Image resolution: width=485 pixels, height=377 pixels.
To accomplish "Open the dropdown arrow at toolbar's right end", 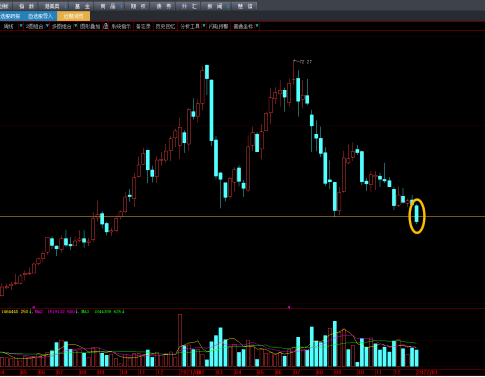I will 257,26.
